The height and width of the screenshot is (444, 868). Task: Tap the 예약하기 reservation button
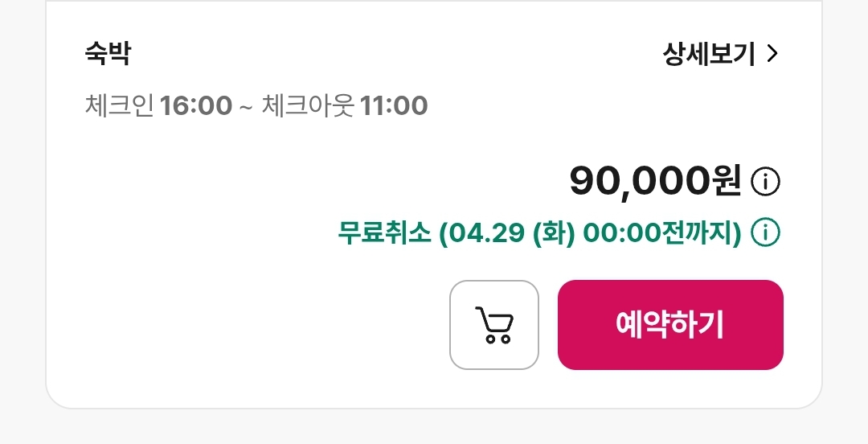pos(670,325)
